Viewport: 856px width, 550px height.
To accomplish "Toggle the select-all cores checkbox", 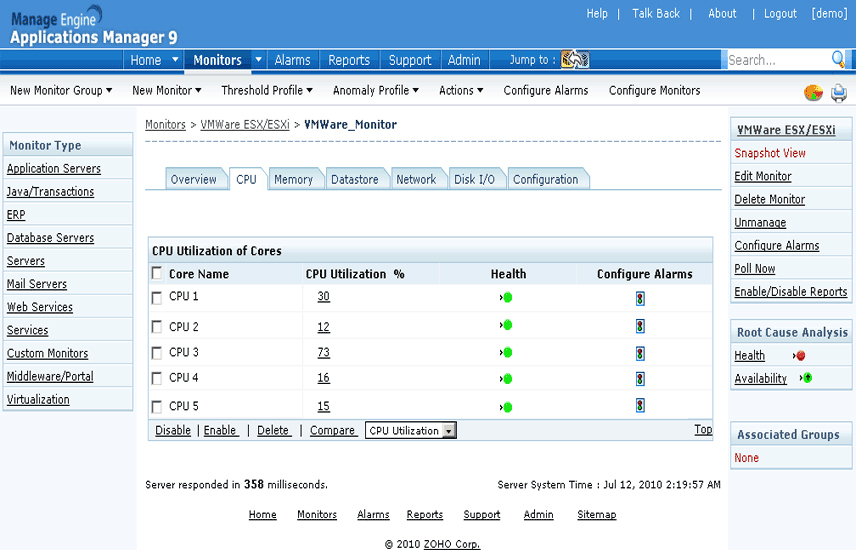I will click(x=157, y=273).
